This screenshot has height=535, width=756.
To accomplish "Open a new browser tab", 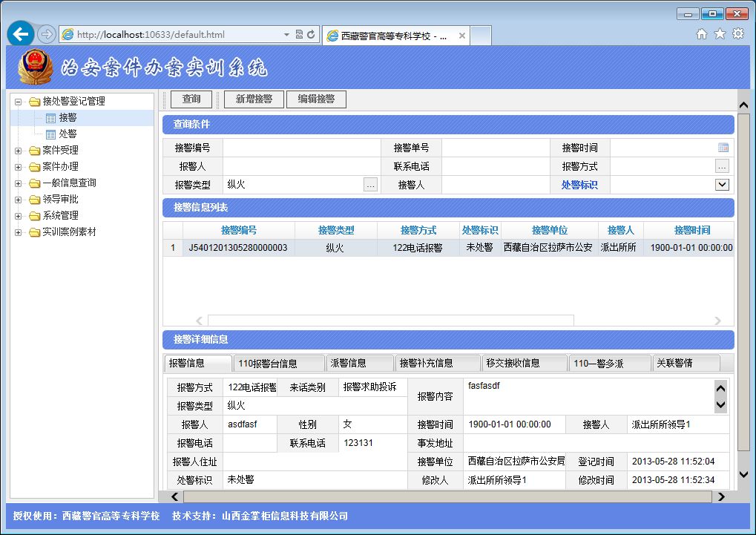I will tap(481, 36).
